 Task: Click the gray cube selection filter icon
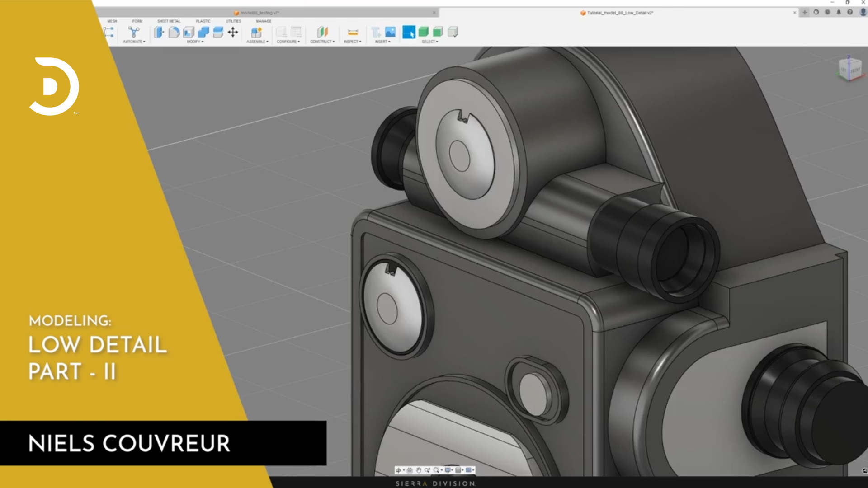pyautogui.click(x=453, y=32)
